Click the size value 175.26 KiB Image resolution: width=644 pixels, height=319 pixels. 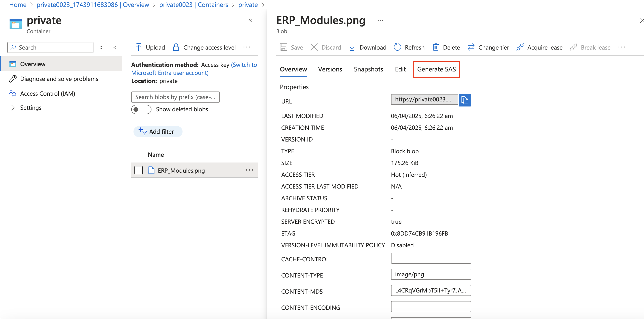404,163
